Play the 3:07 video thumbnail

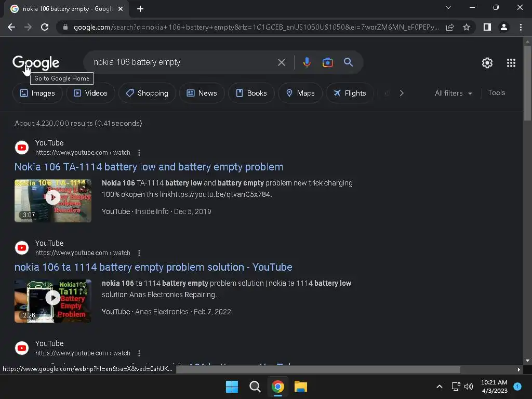[x=53, y=201]
